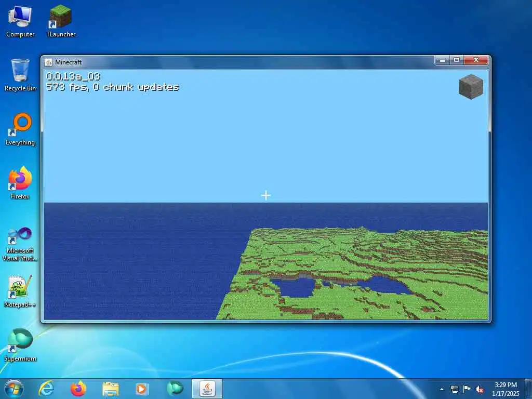The width and height of the screenshot is (532, 399).
Task: Open the Microsoft Visual Studio shortcut
Action: click(20, 244)
